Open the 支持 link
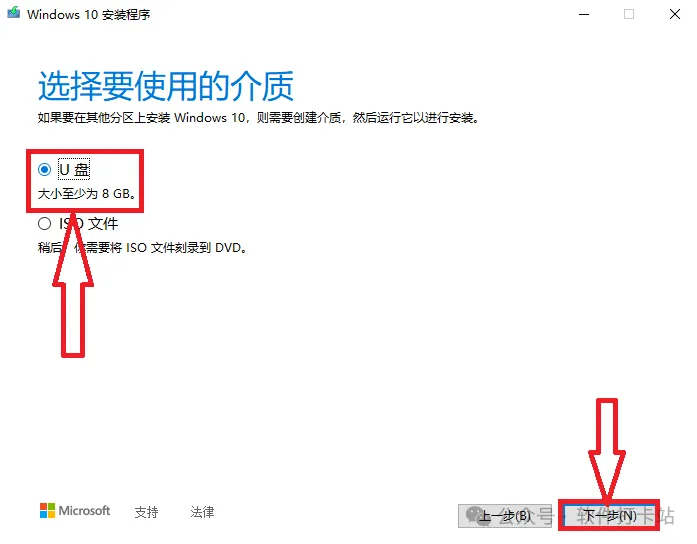The width and height of the screenshot is (697, 544). [x=146, y=512]
